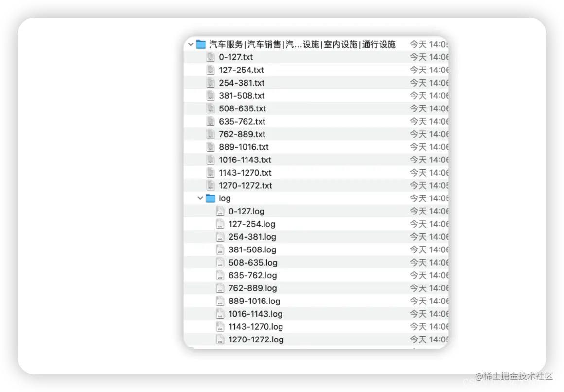Click the file icon of 381-508.txt
This screenshot has width=564, height=392.
211,96
